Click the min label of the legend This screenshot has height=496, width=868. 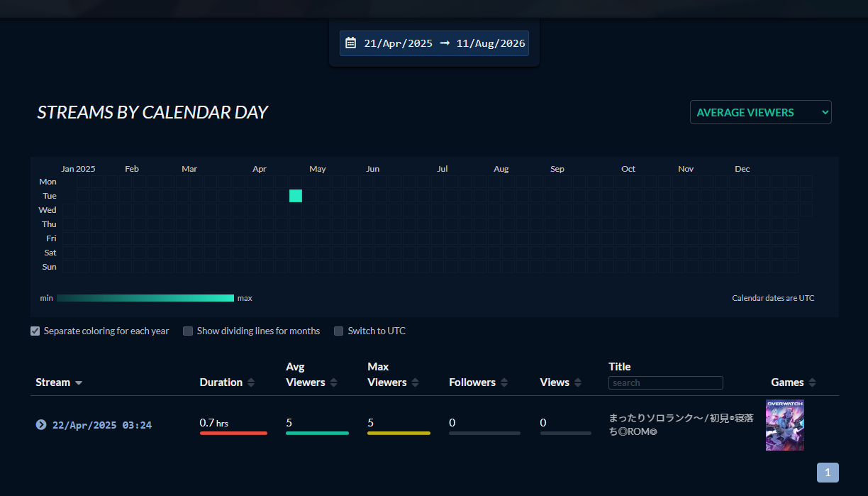46,298
